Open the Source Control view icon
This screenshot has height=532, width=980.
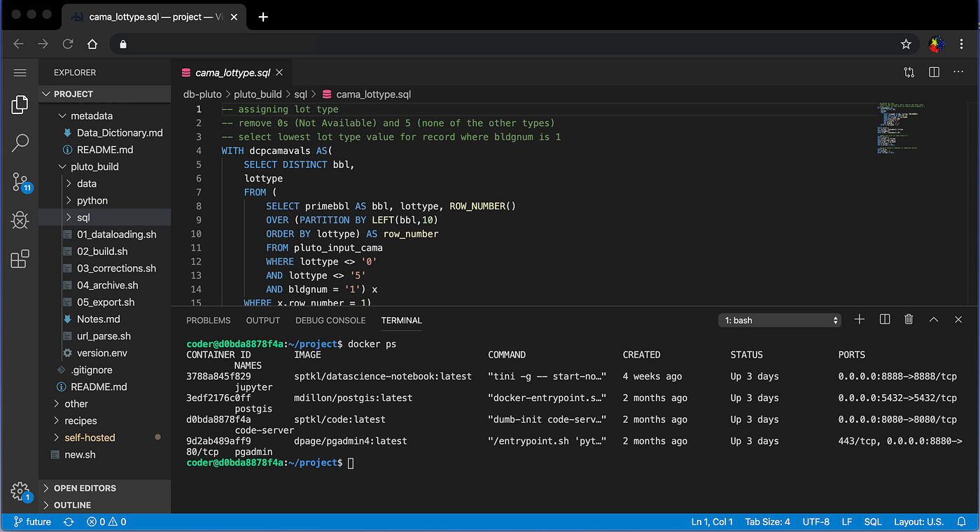(20, 182)
